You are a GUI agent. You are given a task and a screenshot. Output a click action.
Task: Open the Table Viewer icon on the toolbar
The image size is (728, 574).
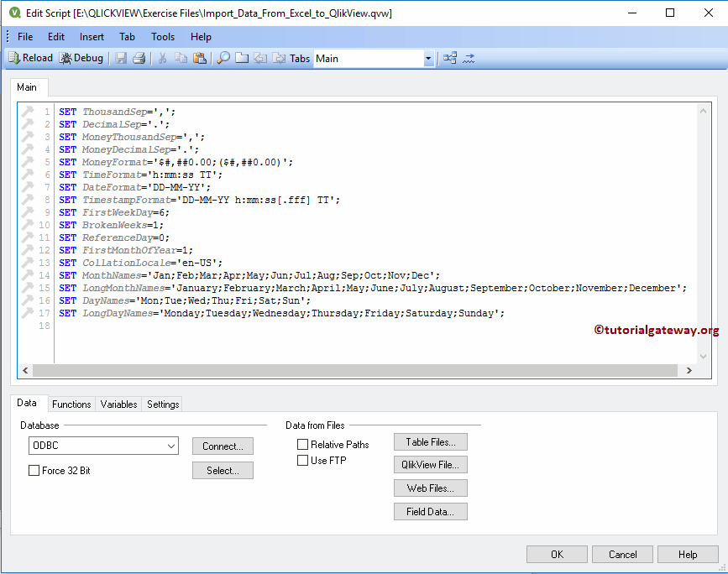tap(448, 57)
